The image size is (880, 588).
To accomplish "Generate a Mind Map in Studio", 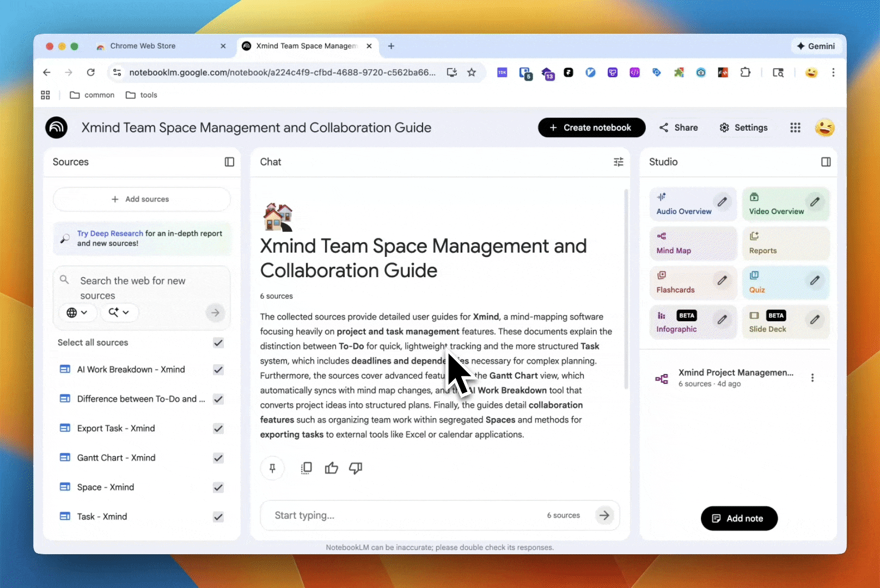I will (693, 243).
